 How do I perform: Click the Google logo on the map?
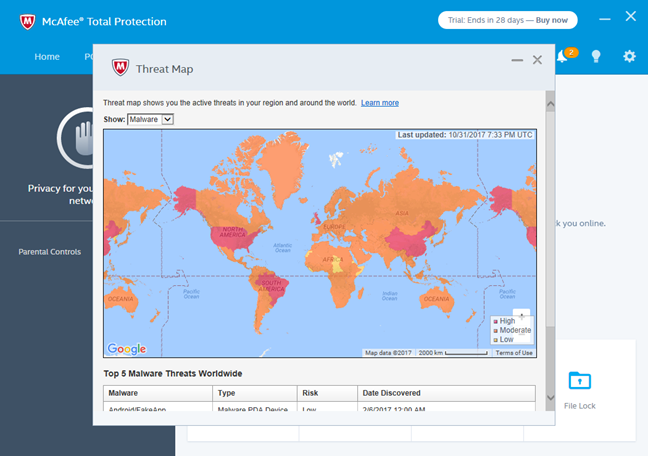tap(126, 349)
